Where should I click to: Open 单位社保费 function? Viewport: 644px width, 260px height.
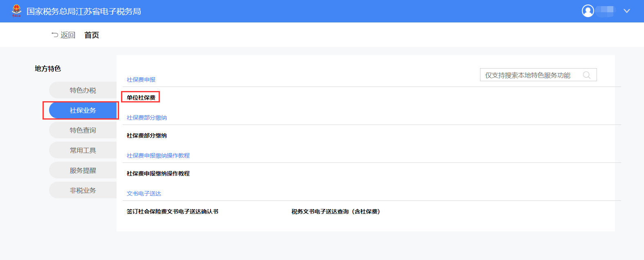pos(141,98)
